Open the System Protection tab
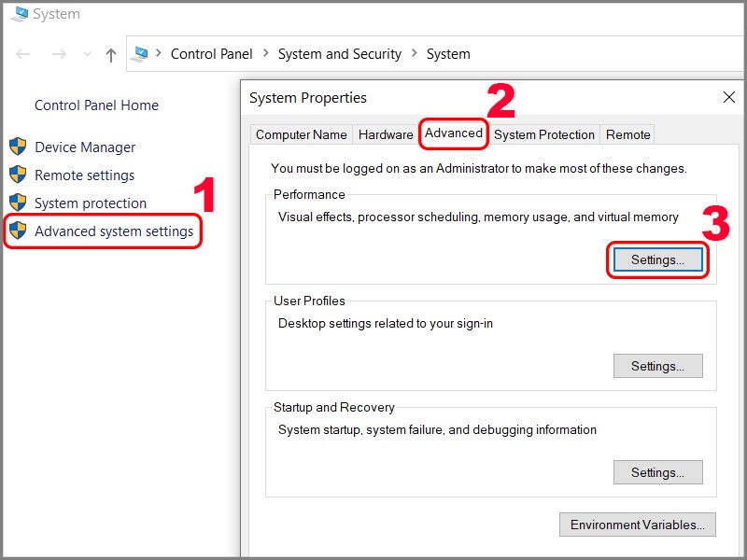 pyautogui.click(x=544, y=134)
